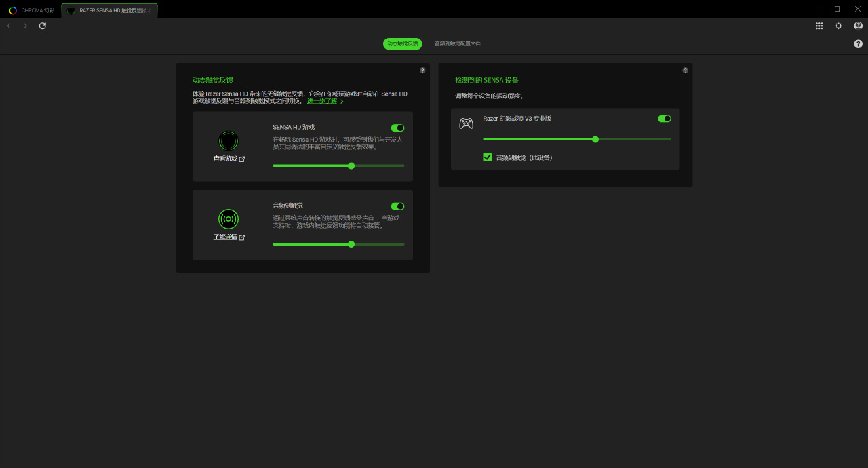
Task: Open the settings gear icon
Action: click(839, 26)
